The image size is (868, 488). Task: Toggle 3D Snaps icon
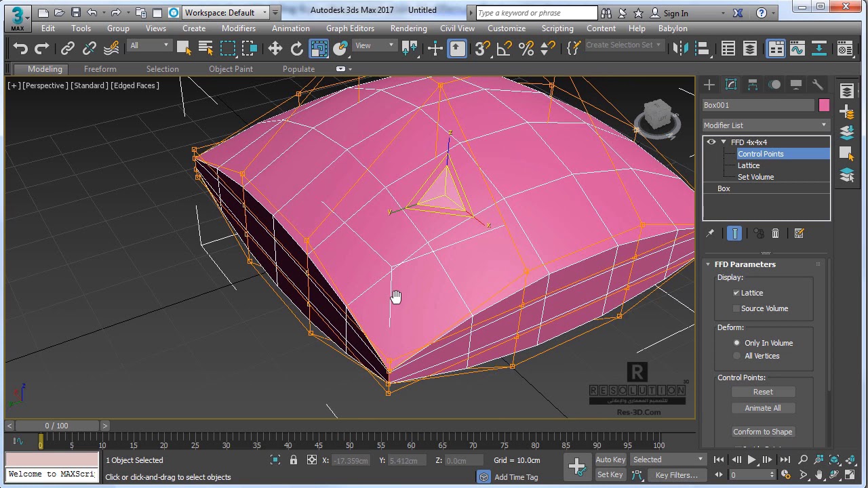(x=482, y=48)
